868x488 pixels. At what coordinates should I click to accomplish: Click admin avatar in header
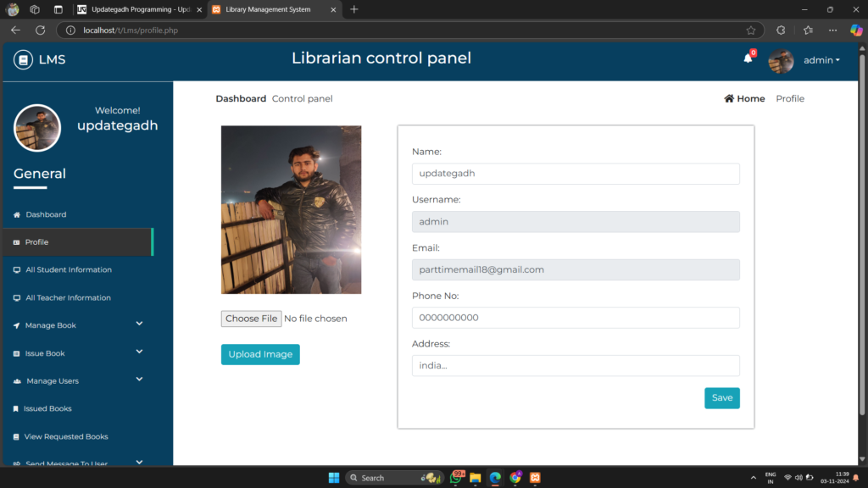pos(781,60)
